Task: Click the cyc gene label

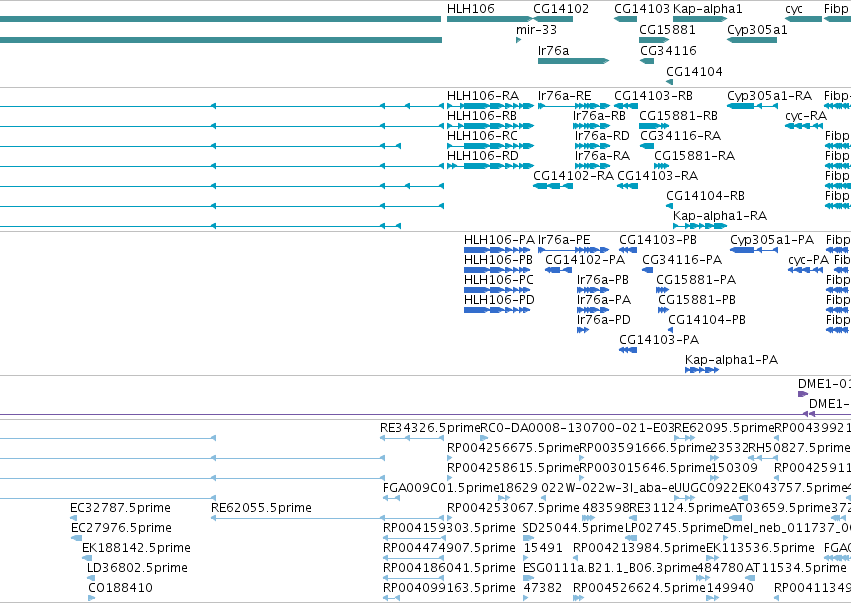Action: [793, 9]
